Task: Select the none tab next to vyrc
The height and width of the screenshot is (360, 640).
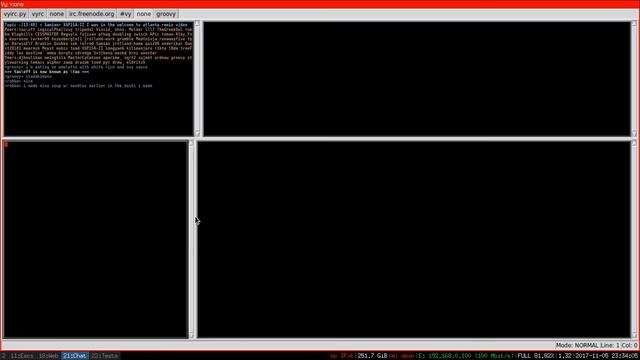Action: click(56, 14)
